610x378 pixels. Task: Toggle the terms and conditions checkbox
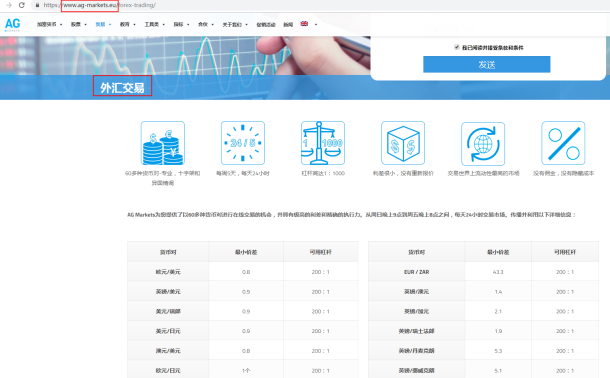click(456, 47)
